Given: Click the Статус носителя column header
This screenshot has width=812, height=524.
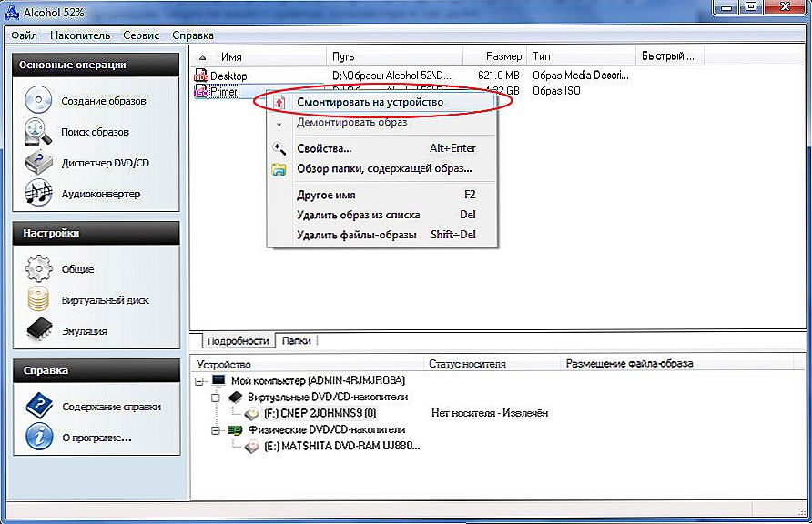Looking at the screenshot, I should (x=492, y=364).
